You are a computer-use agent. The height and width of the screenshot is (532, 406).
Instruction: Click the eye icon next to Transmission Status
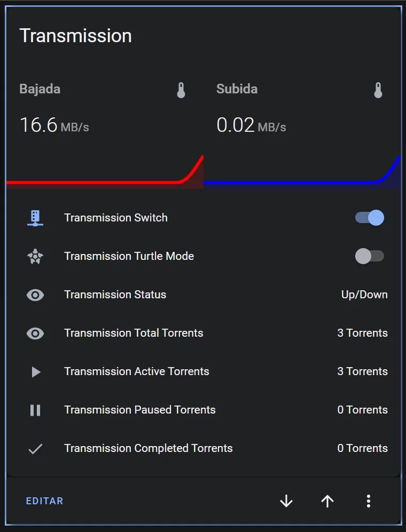(35, 295)
